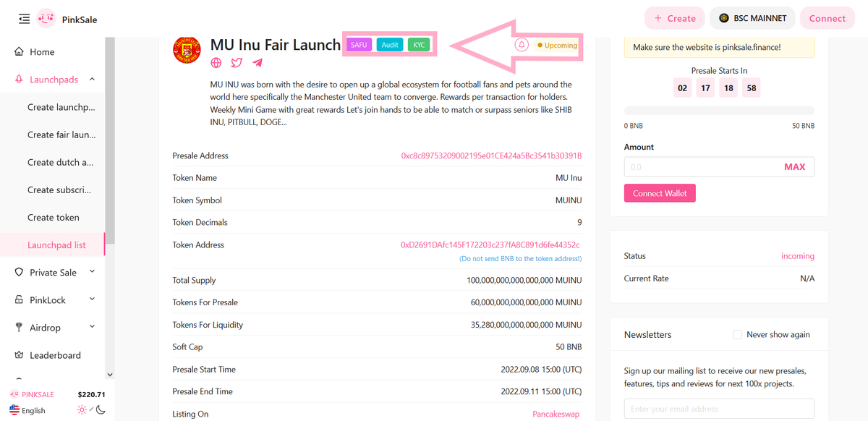Click the Connect button in the header
This screenshot has width=868, height=421.
pos(827,18)
